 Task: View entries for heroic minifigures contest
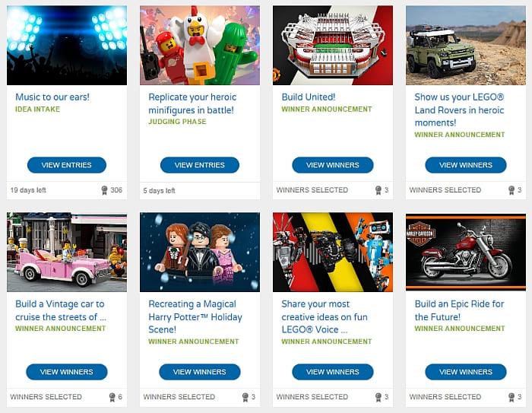(x=199, y=165)
